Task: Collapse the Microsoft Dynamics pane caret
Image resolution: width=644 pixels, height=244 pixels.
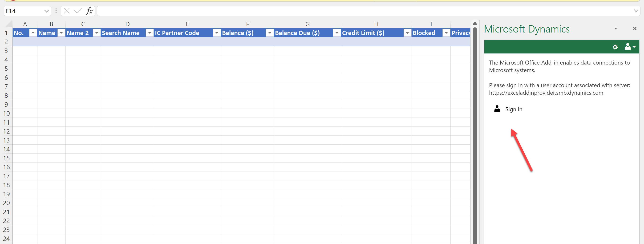Action: click(616, 29)
